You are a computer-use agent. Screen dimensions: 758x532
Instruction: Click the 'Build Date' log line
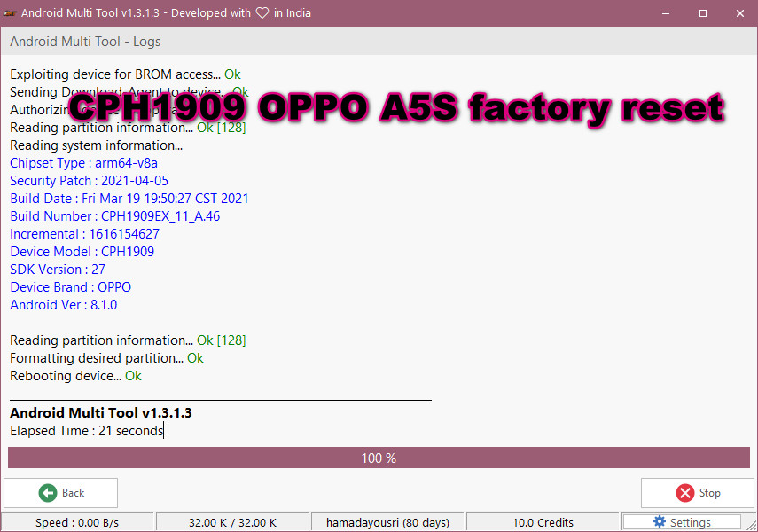(129, 199)
